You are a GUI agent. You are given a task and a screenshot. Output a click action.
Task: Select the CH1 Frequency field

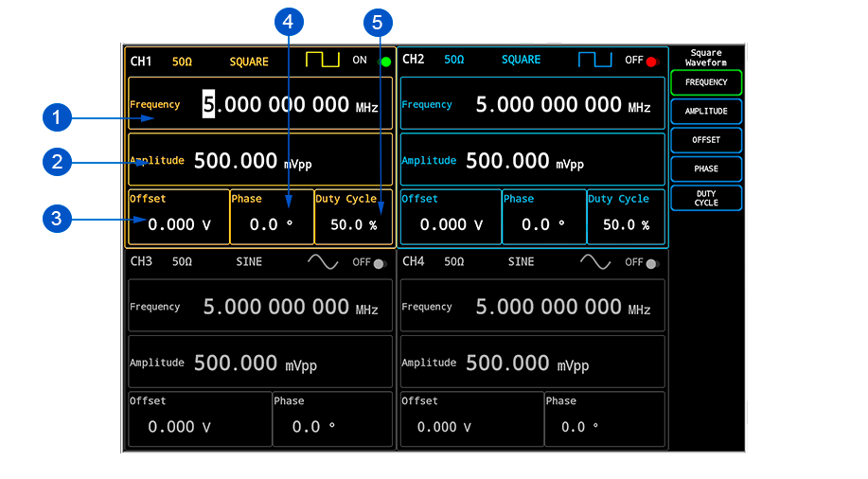pyautogui.click(x=260, y=103)
